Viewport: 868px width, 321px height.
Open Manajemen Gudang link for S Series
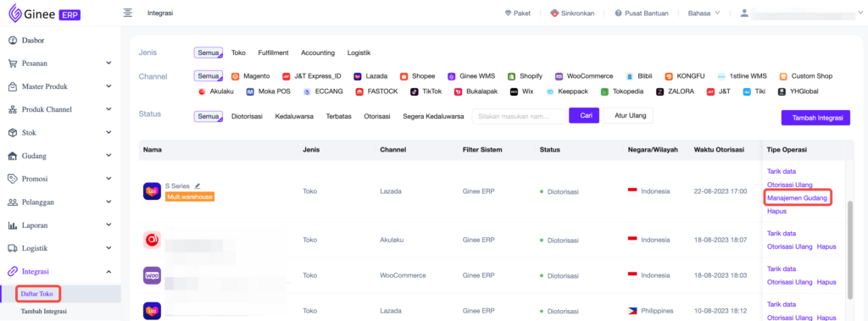797,197
